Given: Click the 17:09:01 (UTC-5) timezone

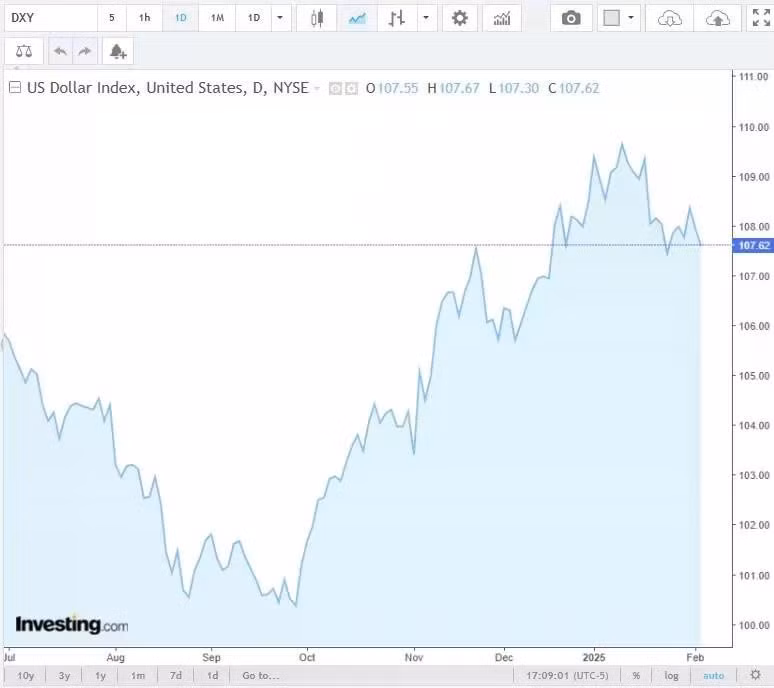Looking at the screenshot, I should (567, 676).
